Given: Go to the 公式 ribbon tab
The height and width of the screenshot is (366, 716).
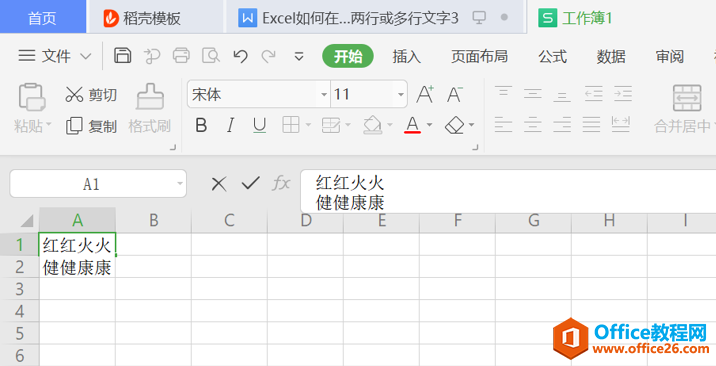Looking at the screenshot, I should (553, 57).
